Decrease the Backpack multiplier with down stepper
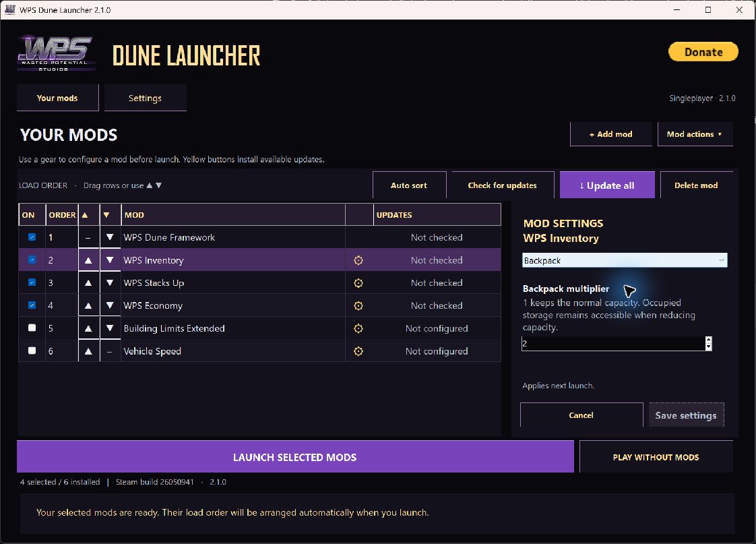Viewport: 756px width, 544px height. coord(708,347)
